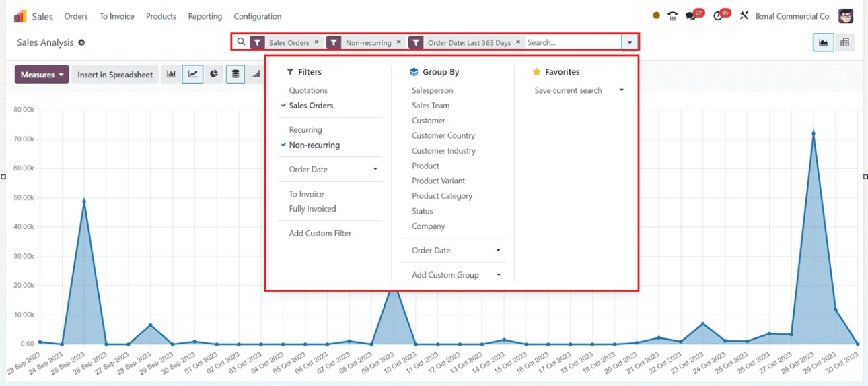Group by Product Category

click(442, 196)
